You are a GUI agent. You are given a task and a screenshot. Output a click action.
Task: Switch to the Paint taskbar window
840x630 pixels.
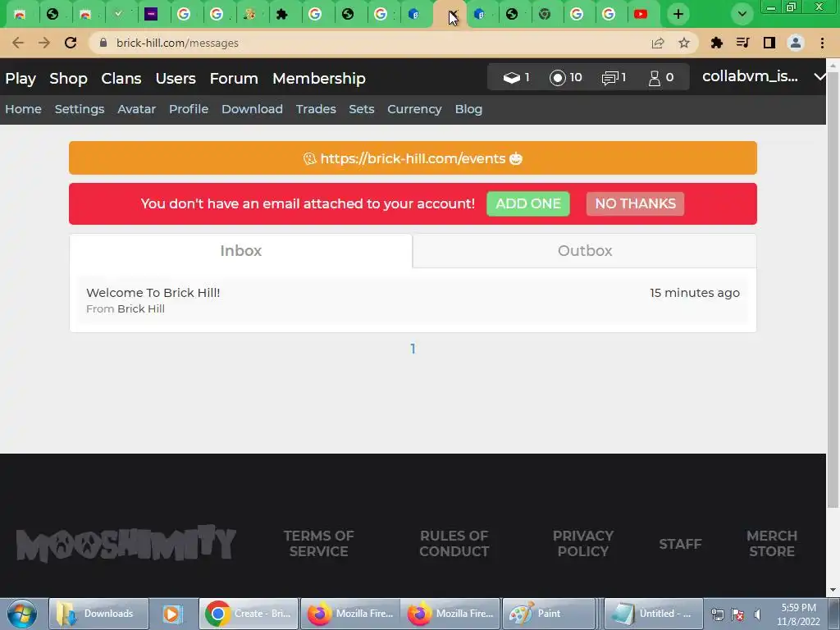[x=550, y=614]
